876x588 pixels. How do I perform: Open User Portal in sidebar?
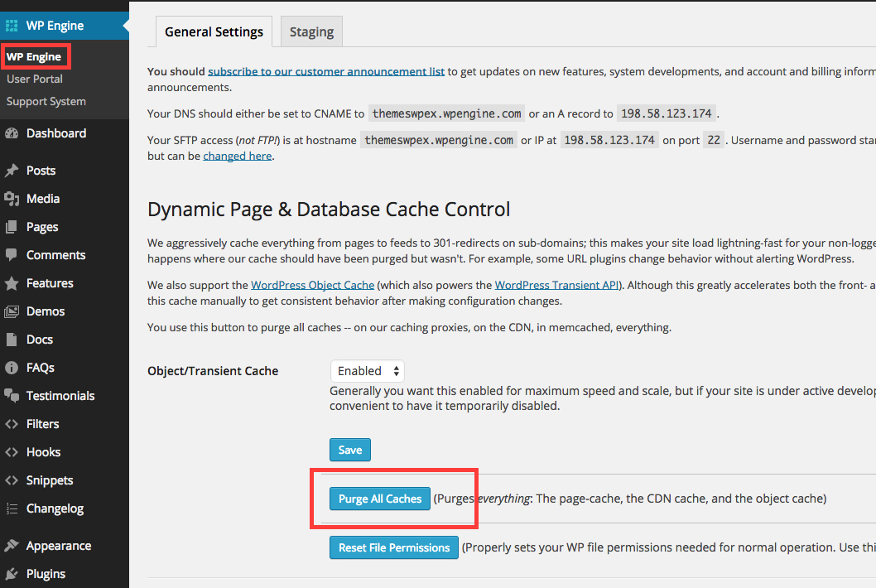tap(35, 80)
